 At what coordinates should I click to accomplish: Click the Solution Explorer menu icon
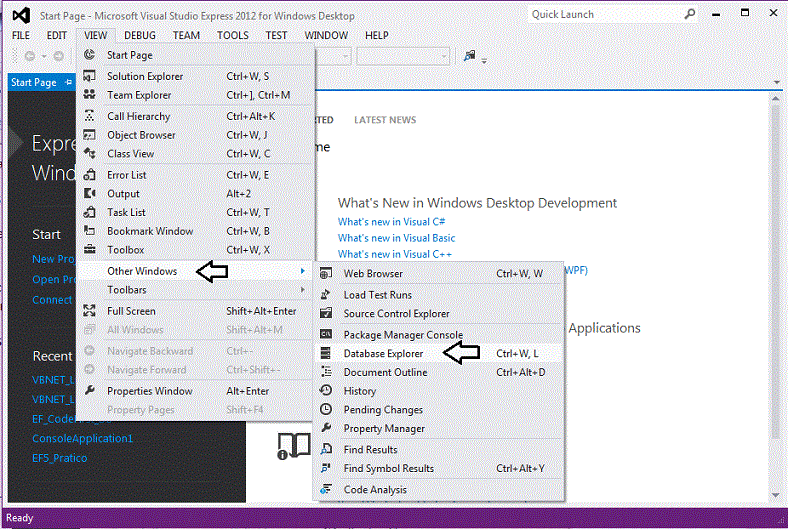coord(89,76)
